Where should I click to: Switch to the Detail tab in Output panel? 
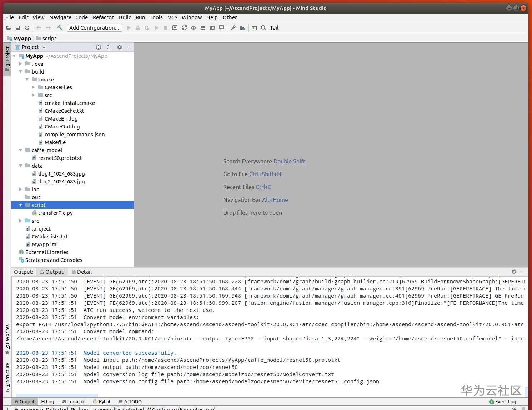pos(82,272)
